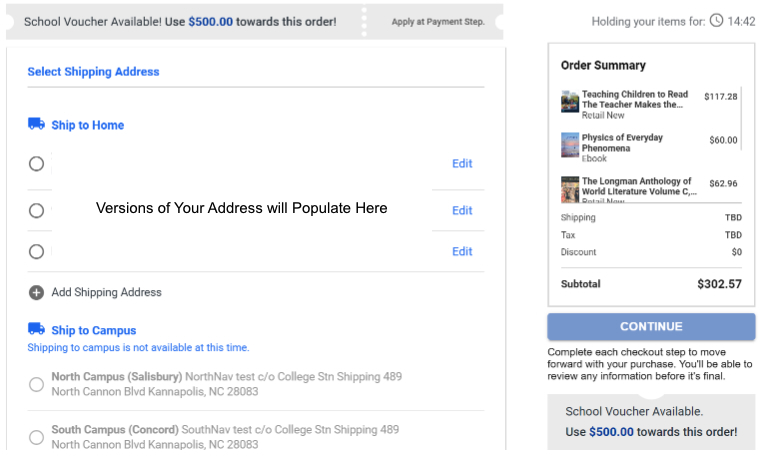Open the Longman Anthology book cover thumbnail
Viewport: 764px width, 461px height.
pyautogui.click(x=570, y=189)
